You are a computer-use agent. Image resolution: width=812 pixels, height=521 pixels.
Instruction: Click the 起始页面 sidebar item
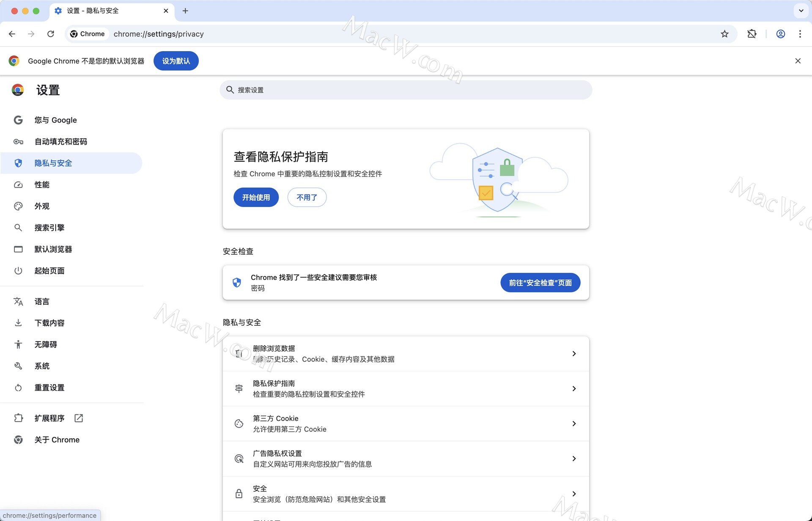(71, 271)
